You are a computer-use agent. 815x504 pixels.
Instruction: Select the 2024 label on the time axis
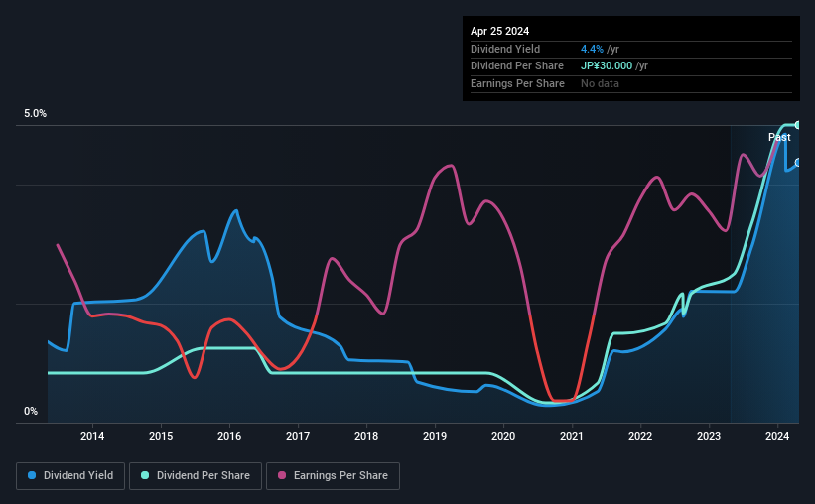click(777, 436)
